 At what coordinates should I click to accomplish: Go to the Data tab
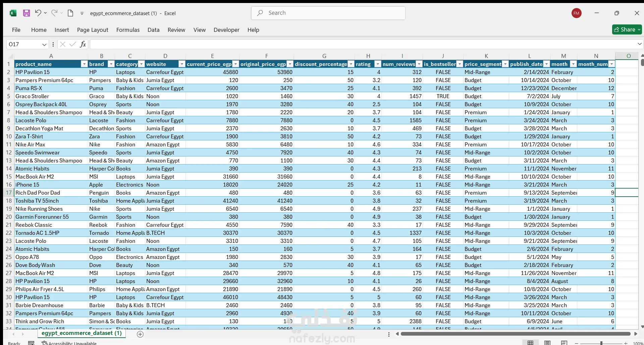point(154,30)
